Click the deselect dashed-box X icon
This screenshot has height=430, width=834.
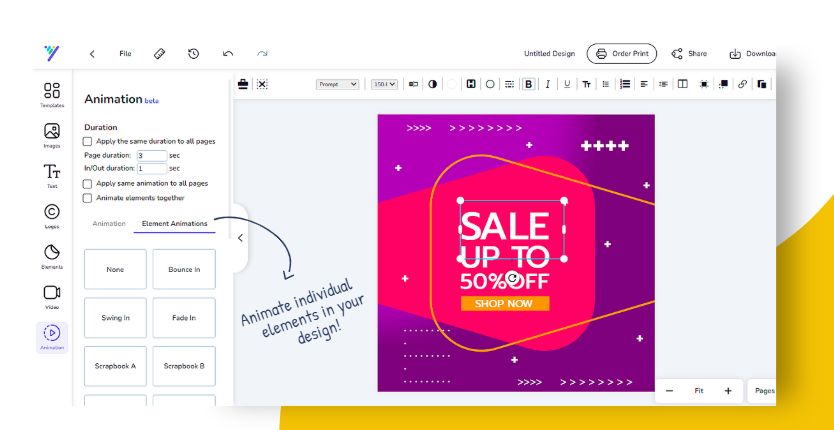[x=262, y=84]
